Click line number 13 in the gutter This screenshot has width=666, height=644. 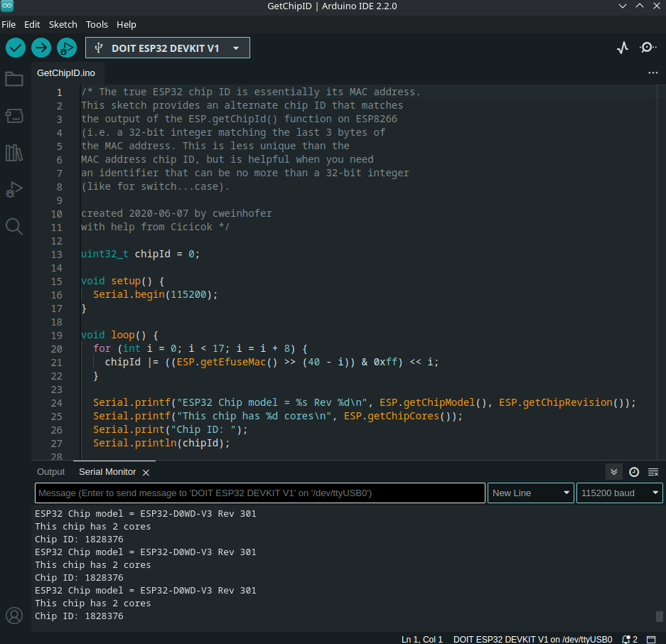(x=56, y=254)
